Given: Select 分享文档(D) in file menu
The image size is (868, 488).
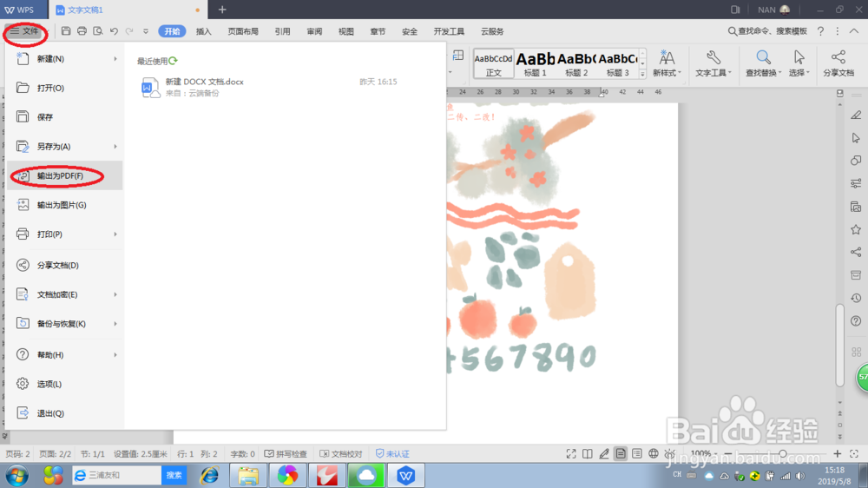Looking at the screenshot, I should [65, 266].
